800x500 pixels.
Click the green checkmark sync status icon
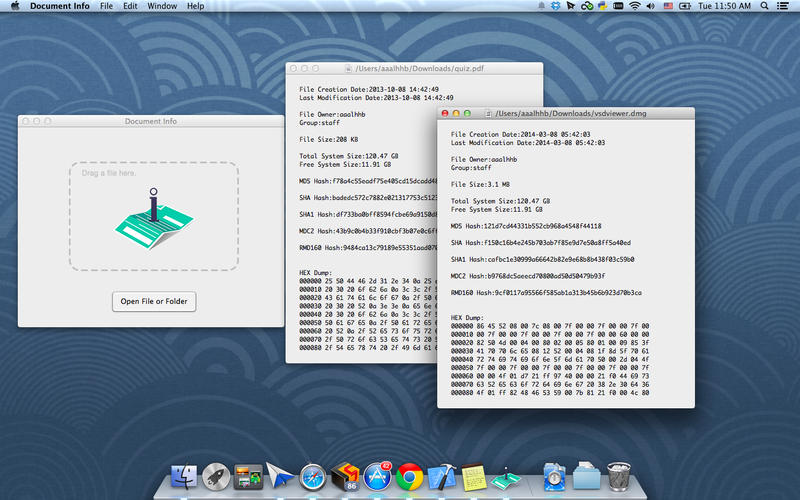(587, 6)
